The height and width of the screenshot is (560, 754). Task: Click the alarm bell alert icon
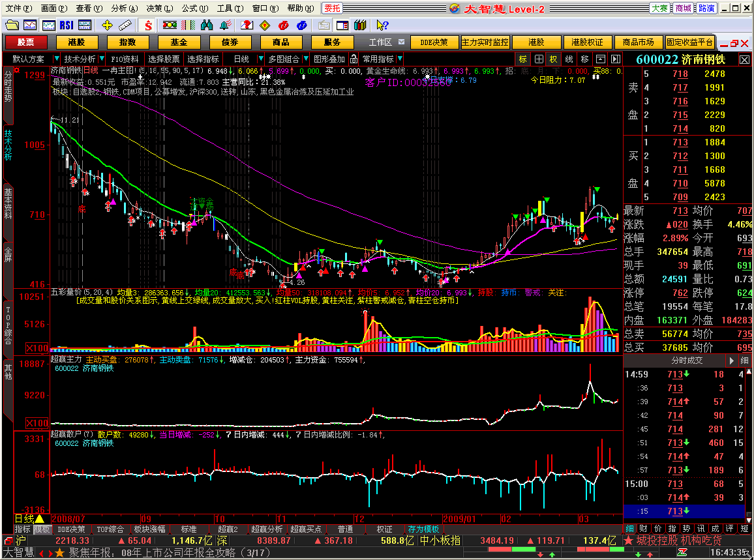(x=225, y=25)
